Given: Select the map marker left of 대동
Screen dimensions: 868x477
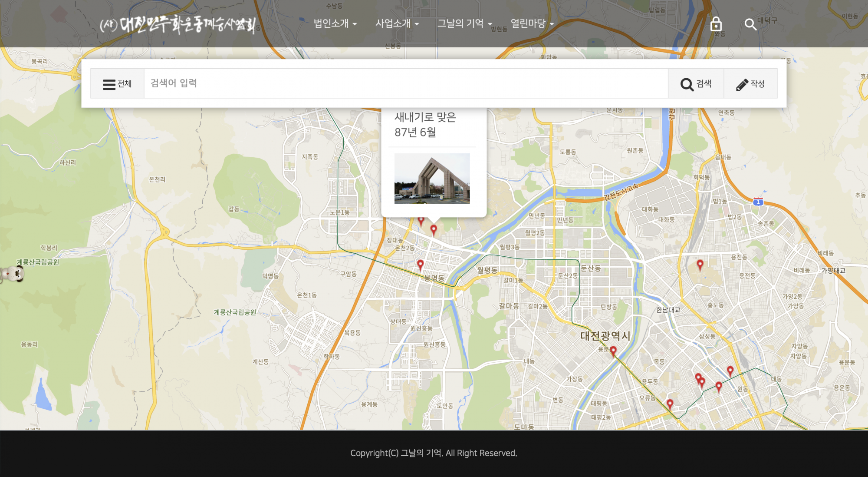Looking at the screenshot, I should tap(730, 371).
